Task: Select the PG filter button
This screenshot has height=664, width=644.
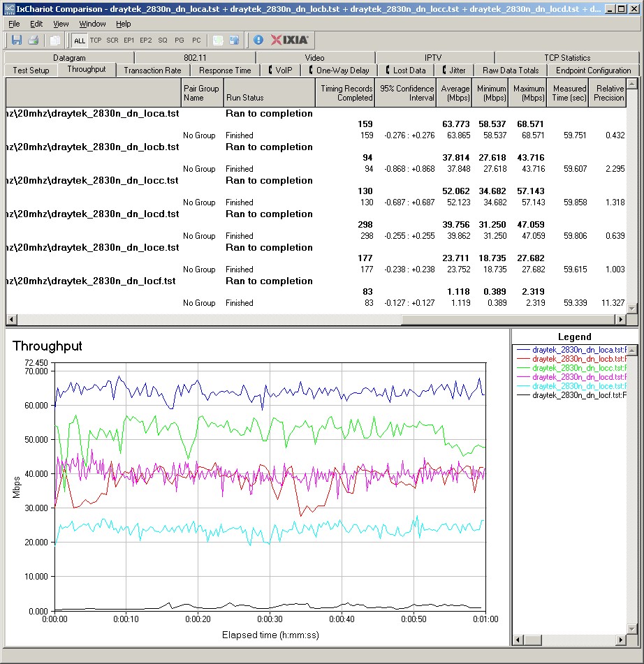Action: 180,40
